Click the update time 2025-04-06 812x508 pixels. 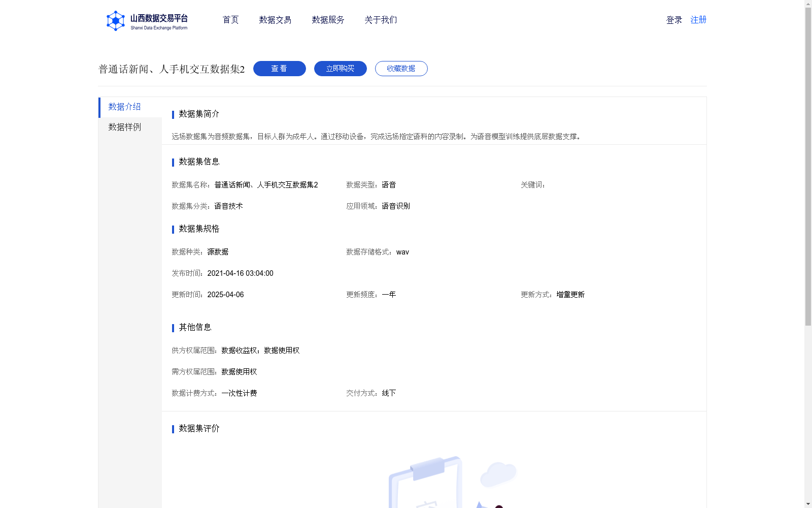[225, 295]
